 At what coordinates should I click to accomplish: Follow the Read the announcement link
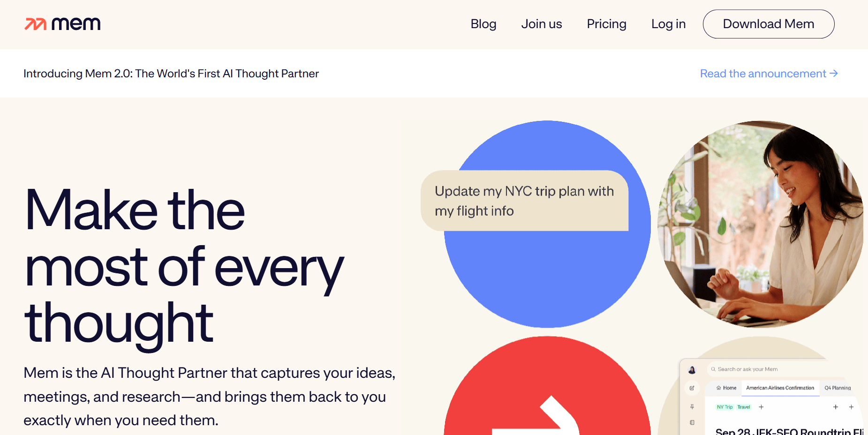point(769,74)
